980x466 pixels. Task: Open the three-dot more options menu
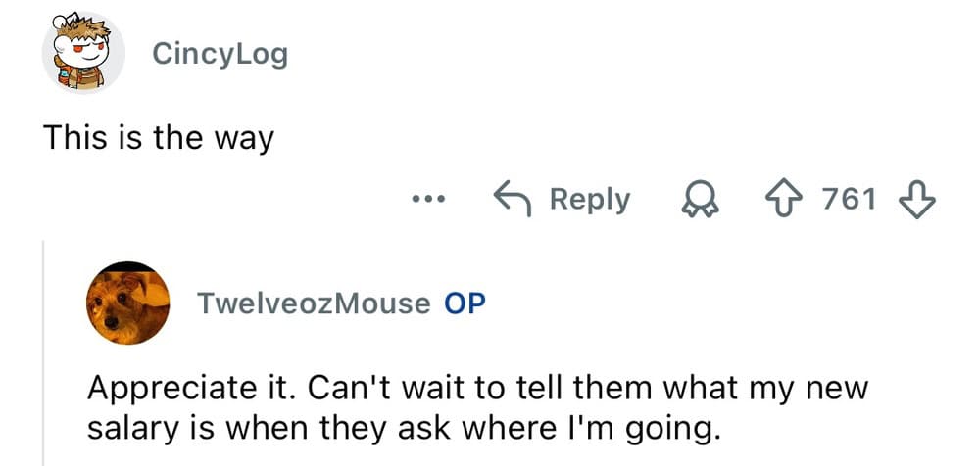tap(428, 200)
